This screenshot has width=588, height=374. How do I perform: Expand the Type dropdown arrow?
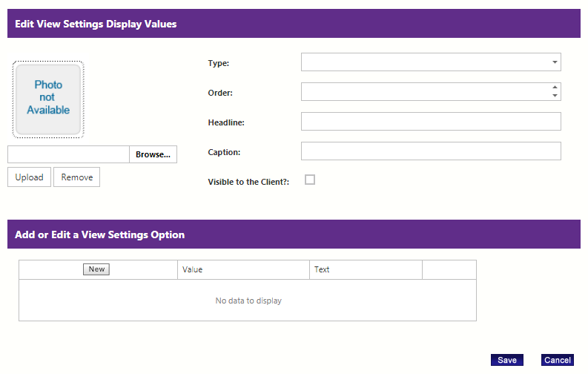pos(554,62)
